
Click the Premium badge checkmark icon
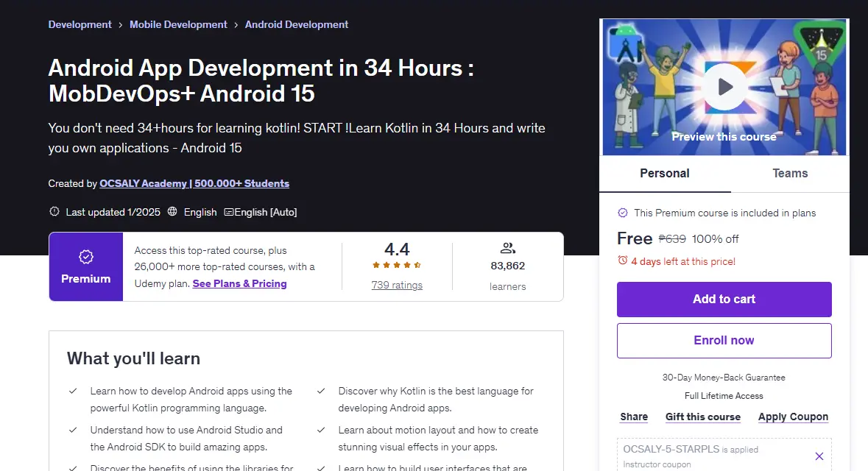(86, 257)
